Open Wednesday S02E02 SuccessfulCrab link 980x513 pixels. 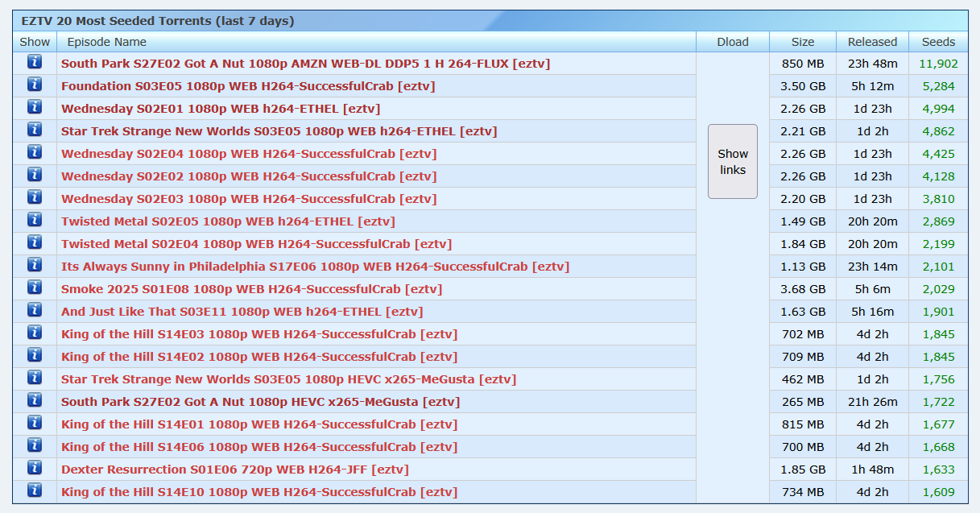[249, 176]
